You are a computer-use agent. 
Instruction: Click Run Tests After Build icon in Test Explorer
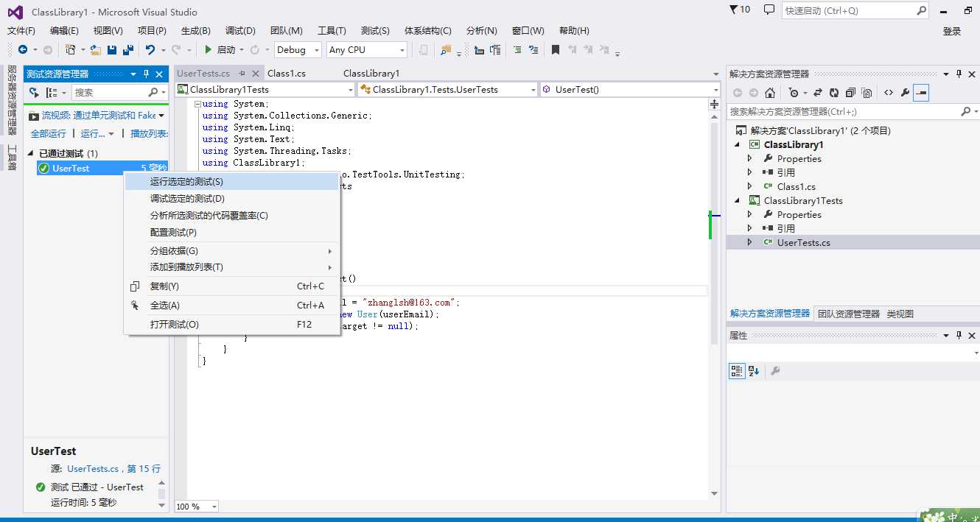(34, 93)
